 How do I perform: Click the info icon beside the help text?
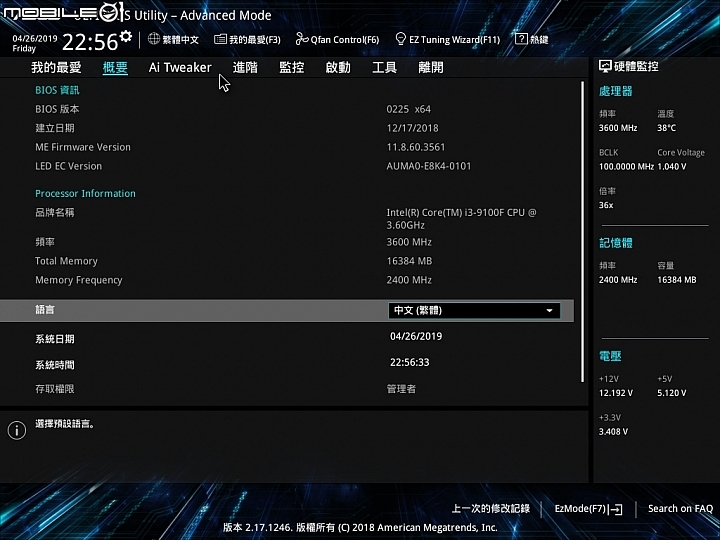[x=17, y=430]
